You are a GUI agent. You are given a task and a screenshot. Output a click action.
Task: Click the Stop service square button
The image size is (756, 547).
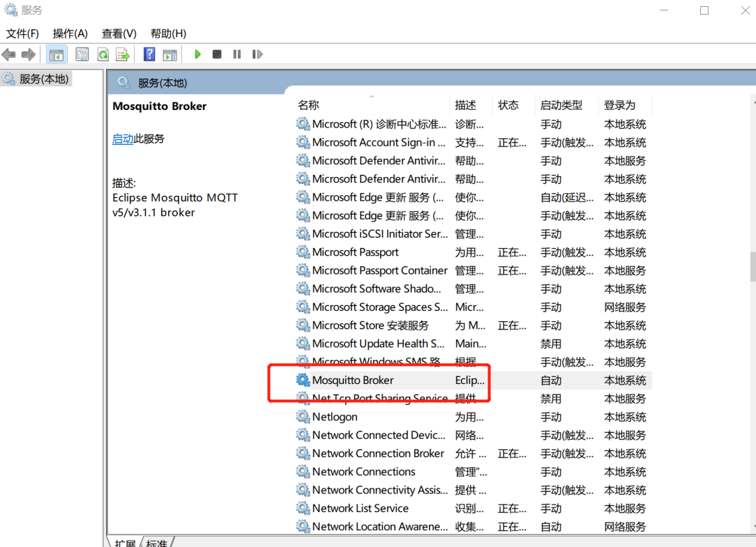click(217, 54)
